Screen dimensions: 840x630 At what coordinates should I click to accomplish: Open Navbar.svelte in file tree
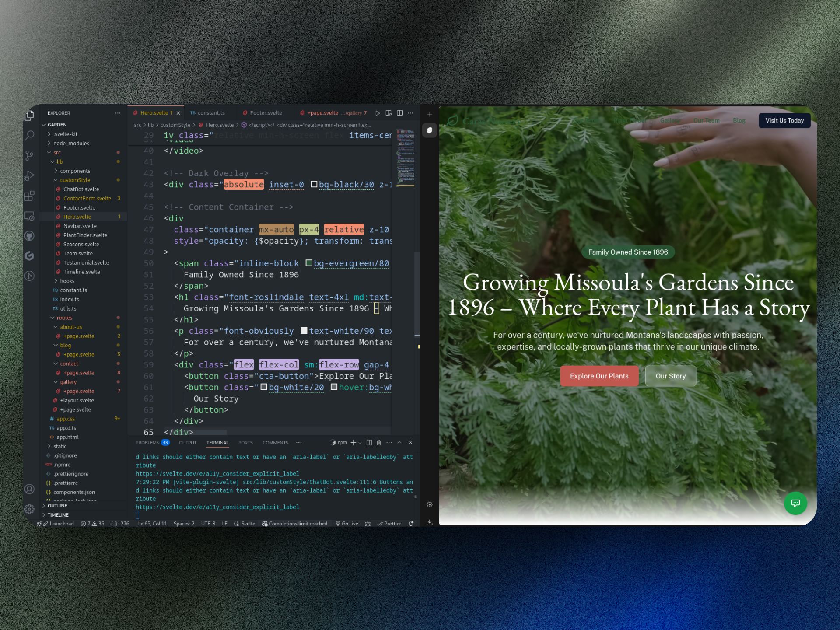click(x=80, y=226)
